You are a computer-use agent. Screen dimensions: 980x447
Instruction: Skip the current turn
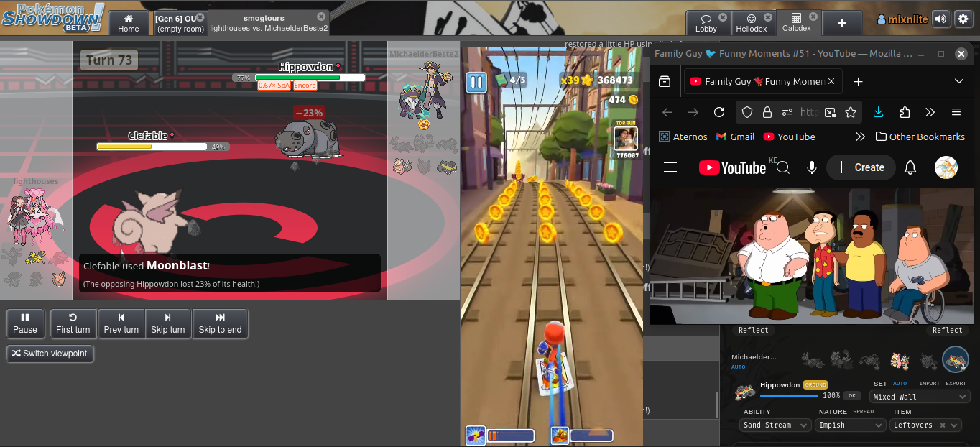click(x=167, y=323)
